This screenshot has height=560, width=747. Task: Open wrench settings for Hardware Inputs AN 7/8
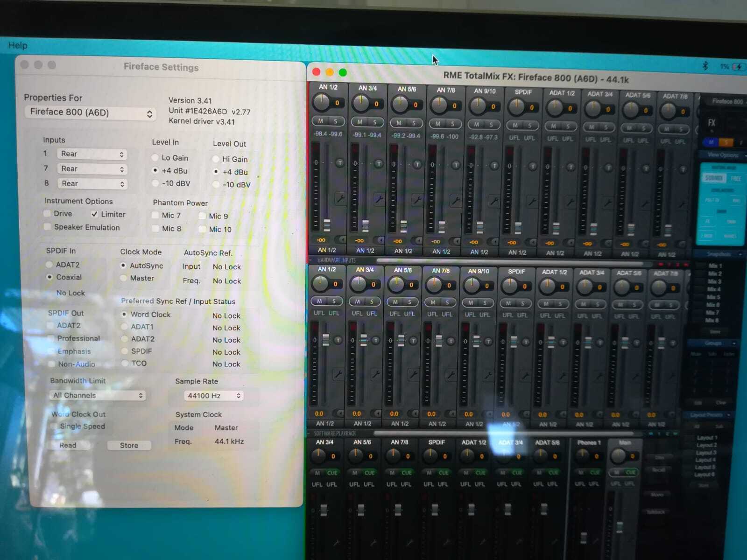[456, 201]
